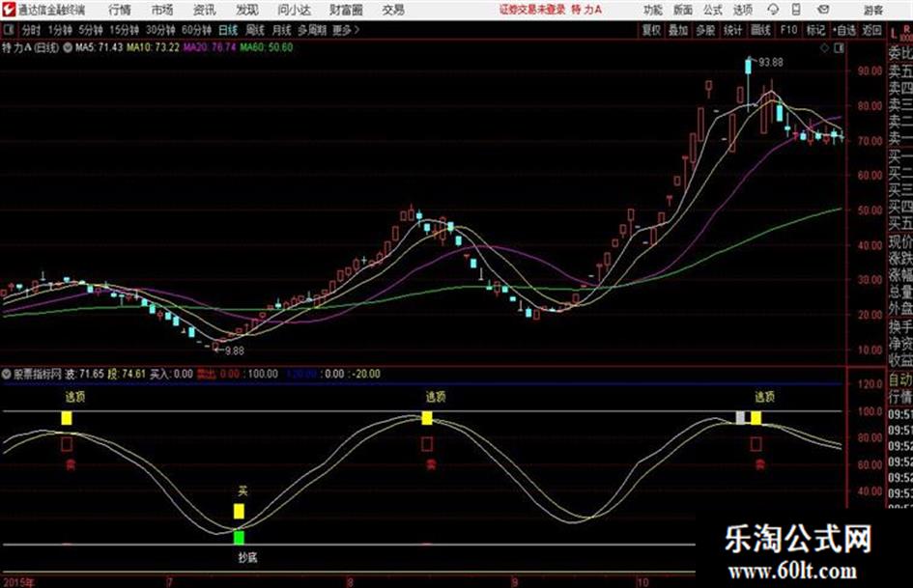The width and height of the screenshot is (913, 588).
Task: Switch to the 30分钟 period tab
Action: tap(160, 30)
